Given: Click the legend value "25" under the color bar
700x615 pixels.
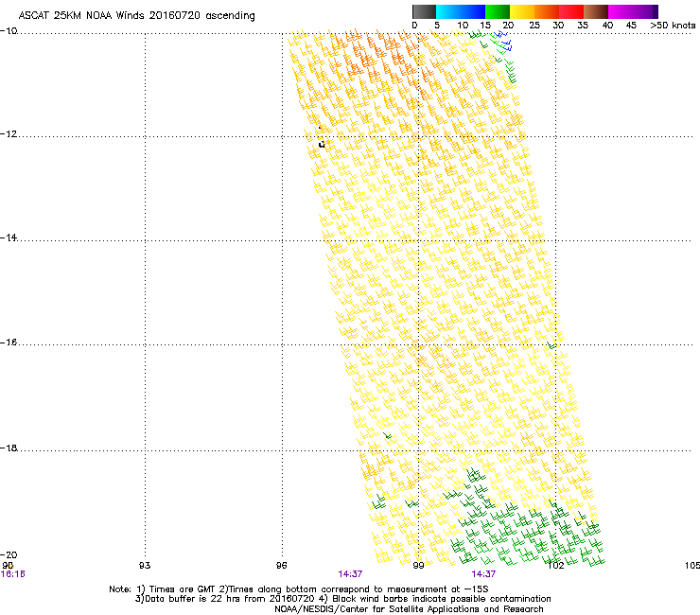Looking at the screenshot, I should click(534, 26).
